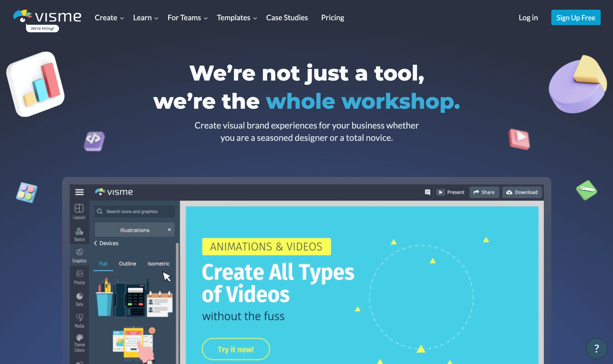
Task: Open the Create dropdown menu
Action: (109, 17)
